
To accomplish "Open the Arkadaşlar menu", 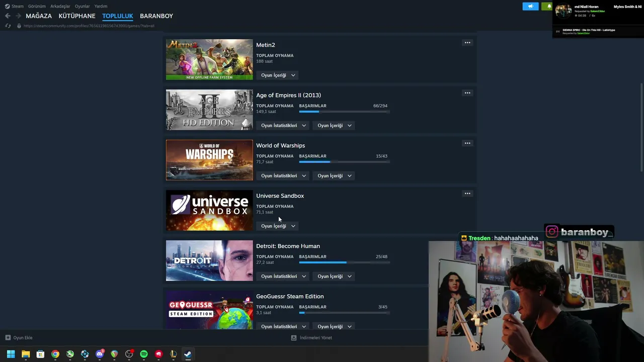I will pos(60,6).
